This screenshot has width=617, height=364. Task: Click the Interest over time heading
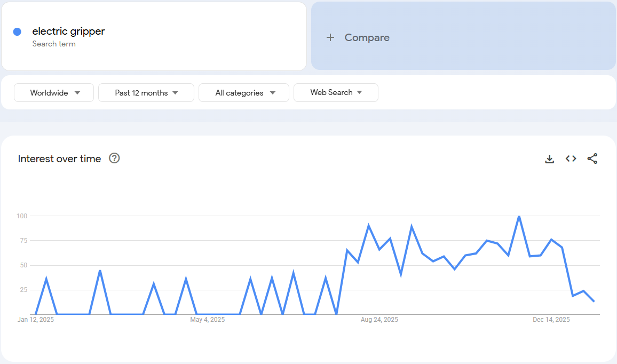click(59, 159)
